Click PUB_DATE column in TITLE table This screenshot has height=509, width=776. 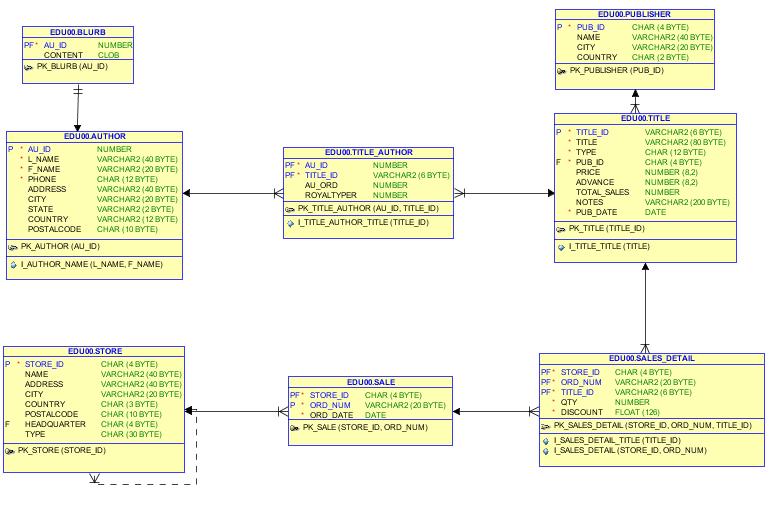pyautogui.click(x=596, y=212)
